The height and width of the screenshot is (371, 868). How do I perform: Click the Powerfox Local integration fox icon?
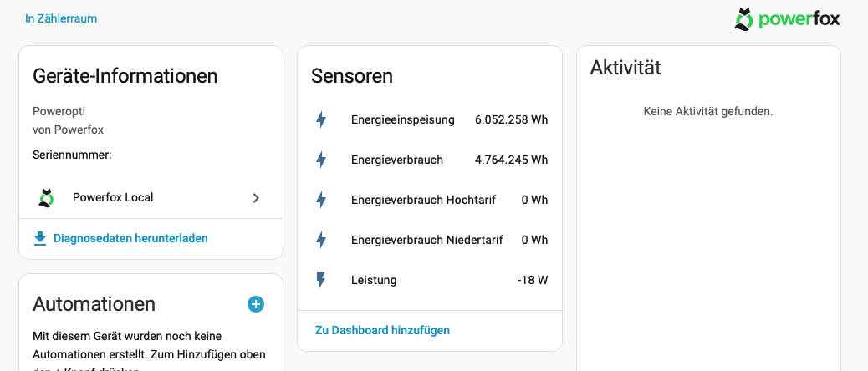coord(47,198)
